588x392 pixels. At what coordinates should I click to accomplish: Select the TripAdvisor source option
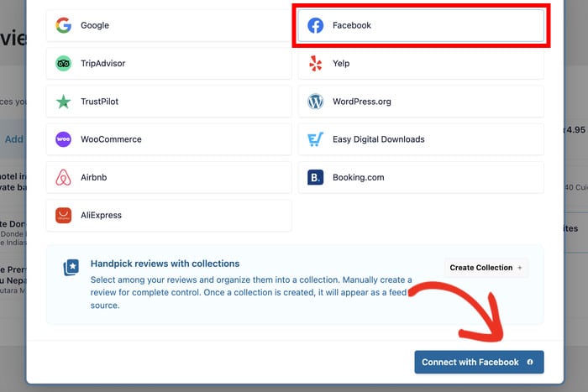(x=169, y=63)
